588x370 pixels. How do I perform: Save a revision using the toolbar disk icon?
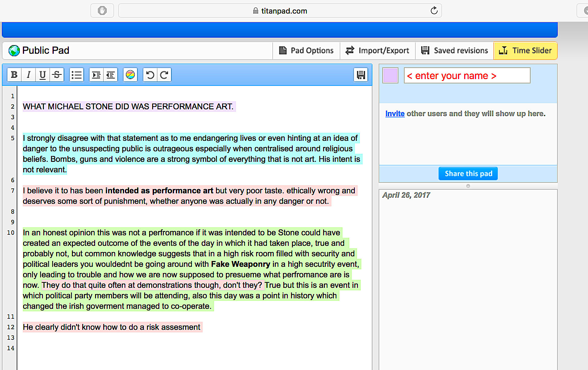coord(361,75)
